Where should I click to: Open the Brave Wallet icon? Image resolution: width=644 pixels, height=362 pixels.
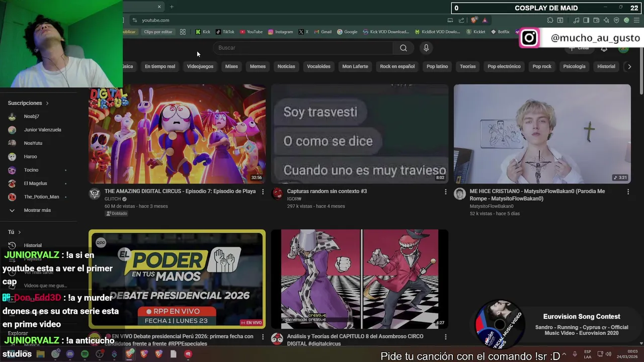pos(596,20)
